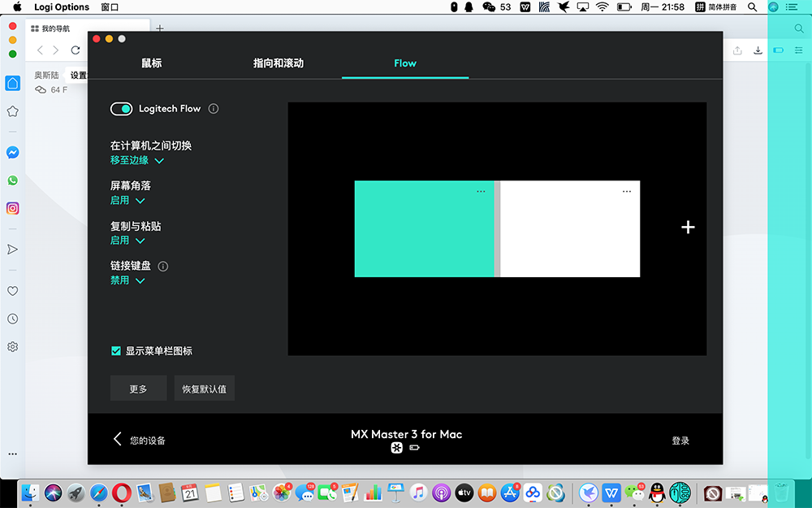
Task: Open Logitech Flow info icon
Action: (214, 109)
